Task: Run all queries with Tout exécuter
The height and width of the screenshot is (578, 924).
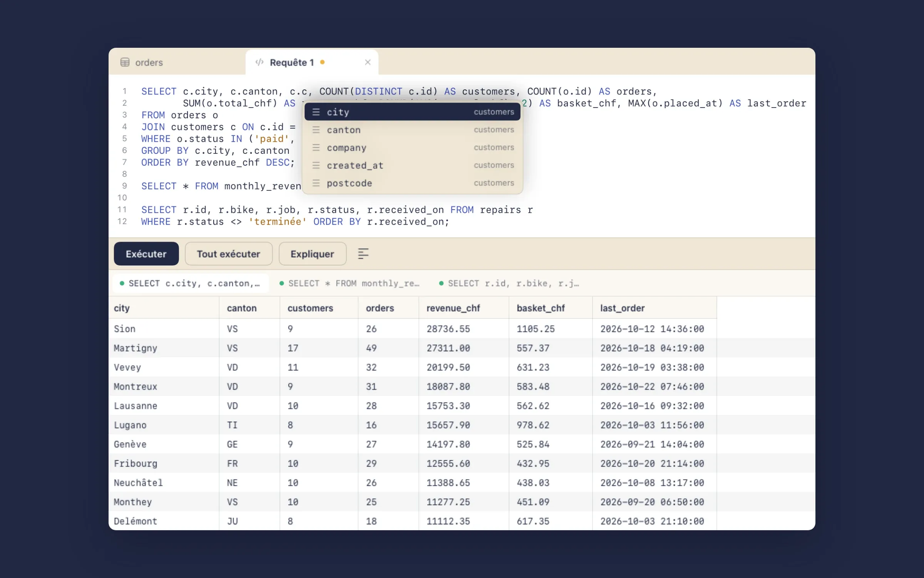Action: pos(229,254)
